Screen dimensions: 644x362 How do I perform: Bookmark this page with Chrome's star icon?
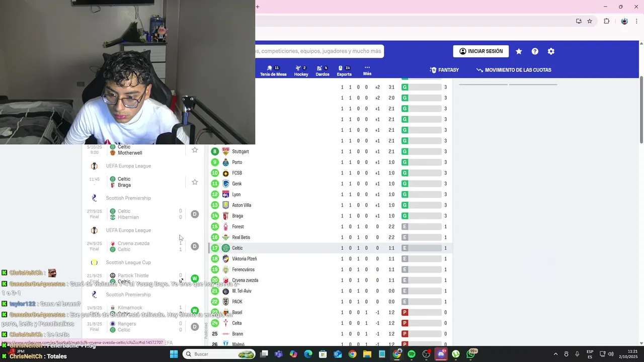[590, 21]
